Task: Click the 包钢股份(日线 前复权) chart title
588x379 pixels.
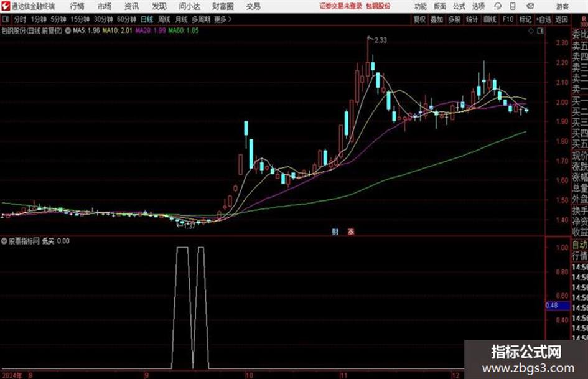Action: (32, 30)
